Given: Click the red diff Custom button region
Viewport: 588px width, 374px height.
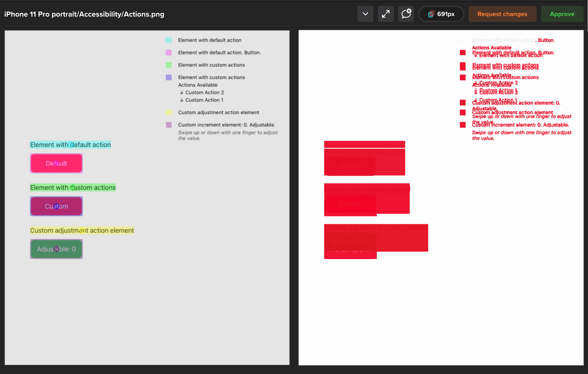Looking at the screenshot, I should click(350, 204).
